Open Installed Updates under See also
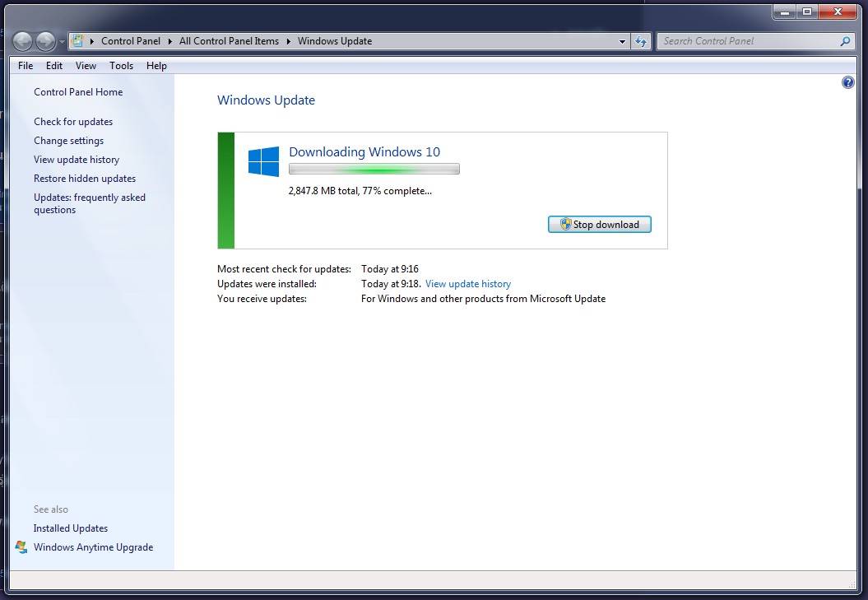The width and height of the screenshot is (868, 600). [x=70, y=528]
